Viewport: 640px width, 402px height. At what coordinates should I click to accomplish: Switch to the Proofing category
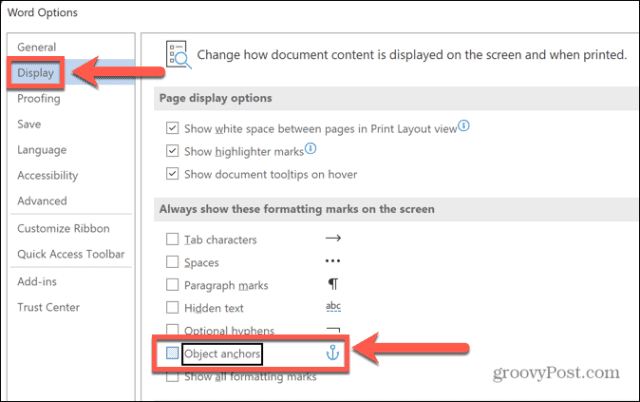39,99
